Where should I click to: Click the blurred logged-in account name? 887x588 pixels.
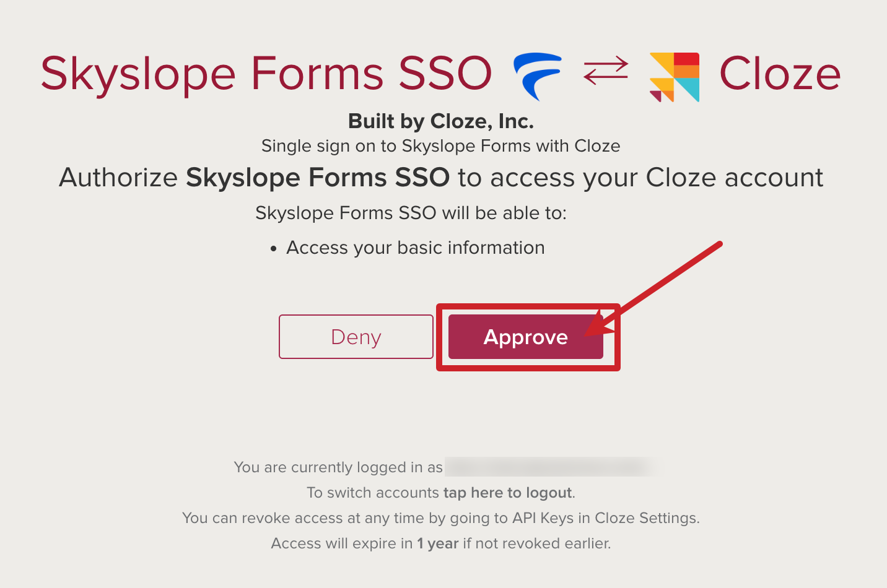(x=551, y=467)
